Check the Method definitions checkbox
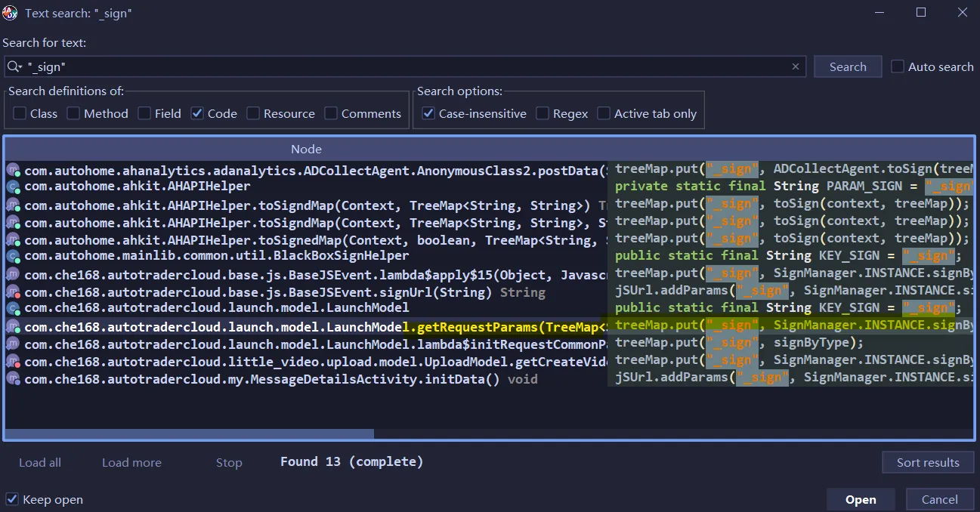The width and height of the screenshot is (980, 512). point(73,113)
